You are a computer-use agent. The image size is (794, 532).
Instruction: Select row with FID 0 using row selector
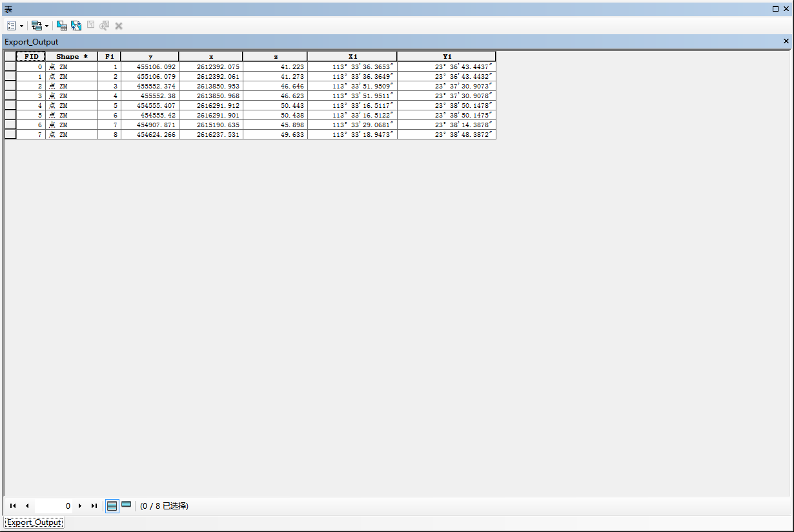tap(10, 66)
